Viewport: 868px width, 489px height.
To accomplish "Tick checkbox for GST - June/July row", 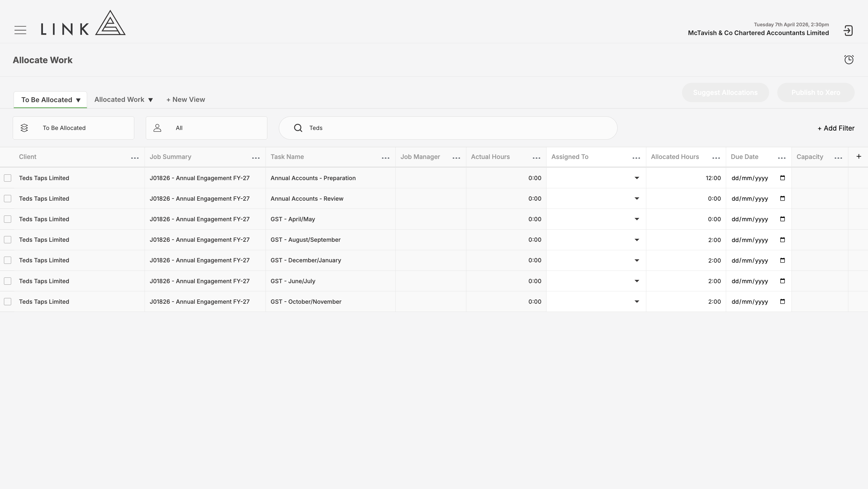I will (8, 281).
